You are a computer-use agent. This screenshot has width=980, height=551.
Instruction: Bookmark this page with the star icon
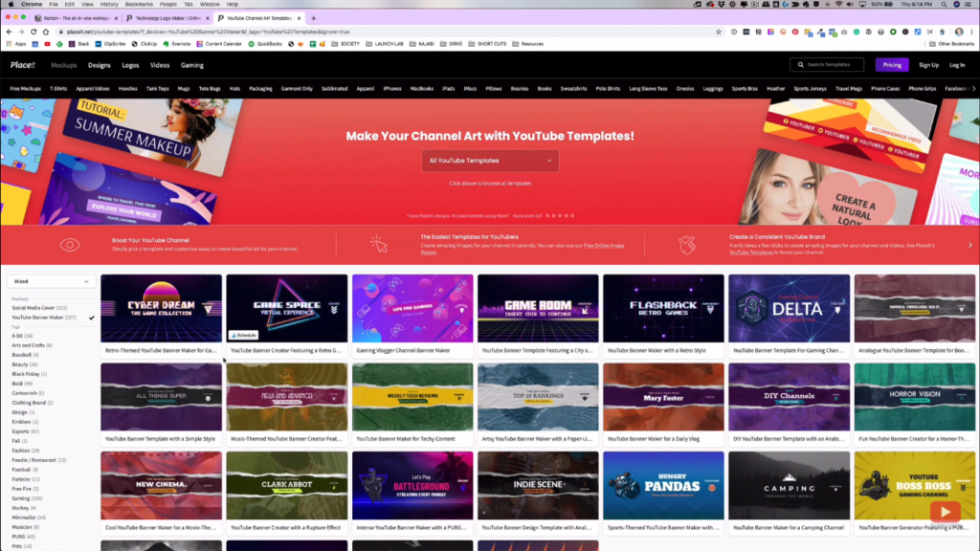click(719, 32)
